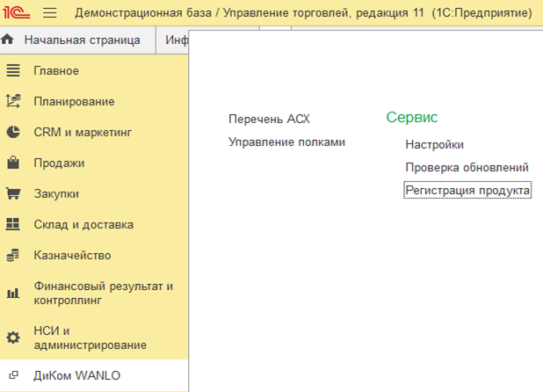Open the main hamburger menu
The width and height of the screenshot is (543, 392).
click(49, 13)
